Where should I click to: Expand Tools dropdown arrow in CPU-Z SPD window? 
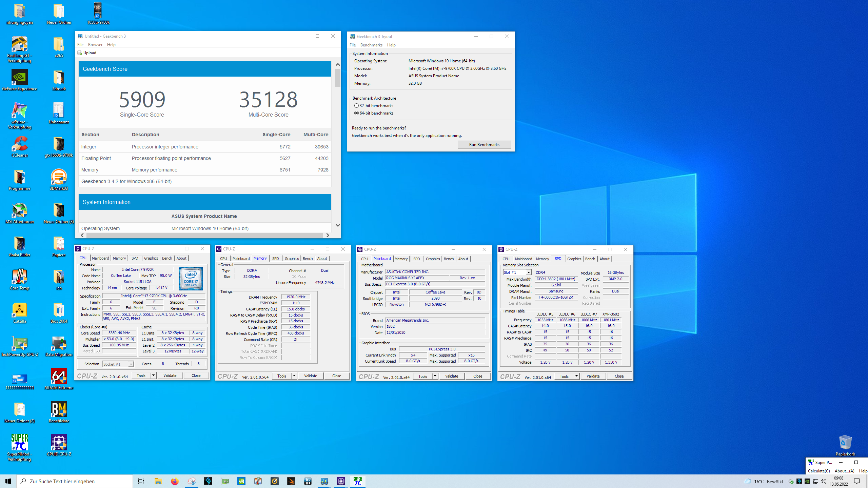point(576,376)
